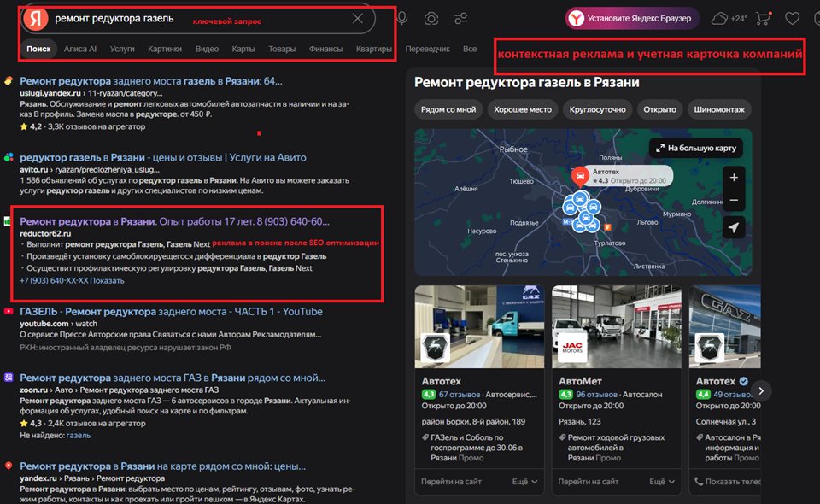Open the Товары tab
Screen dimensions: 820x504
(x=282, y=49)
